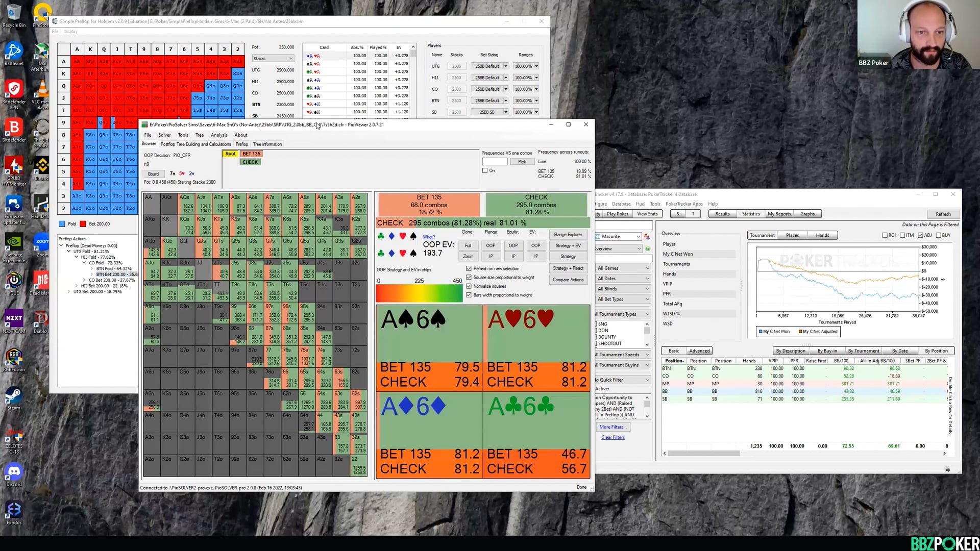Click the What? link near OOP EV
The width and height of the screenshot is (980, 551).
click(x=429, y=237)
